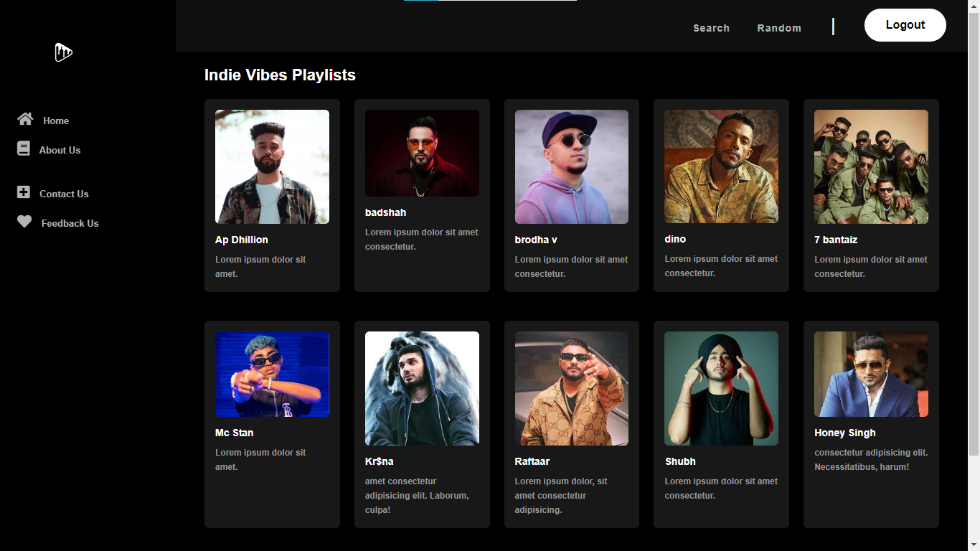
Task: Open the 7 bantaiz playlist image
Action: [871, 166]
